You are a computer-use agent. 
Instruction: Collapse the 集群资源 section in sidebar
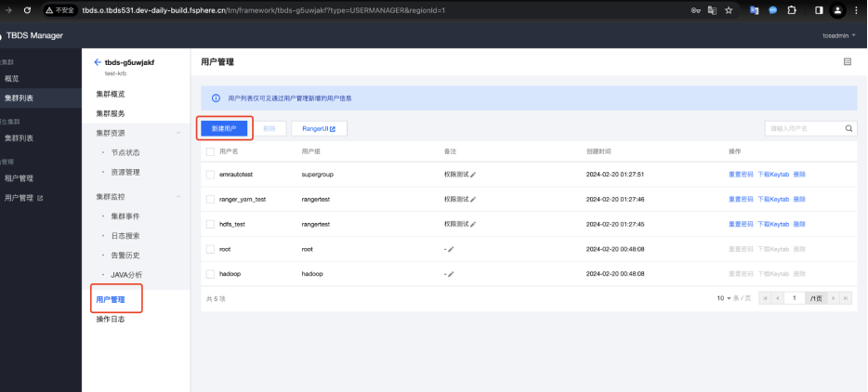(x=178, y=133)
